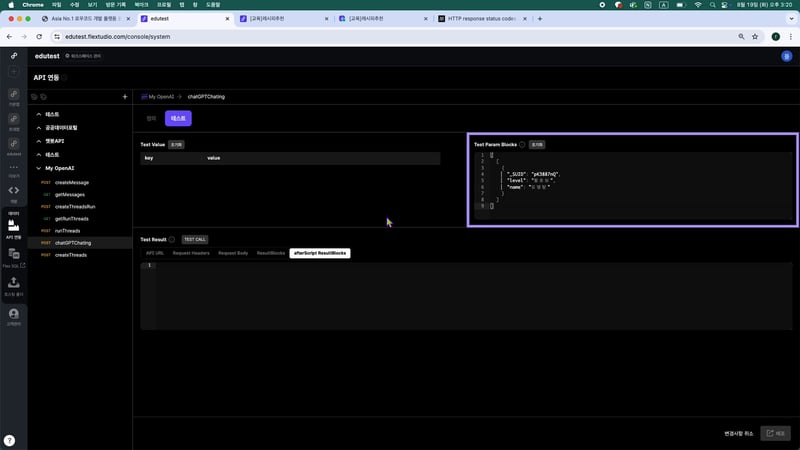Screen dimensions: 800x450
Task: Click the plus icon to add API
Action: pyautogui.click(x=124, y=97)
